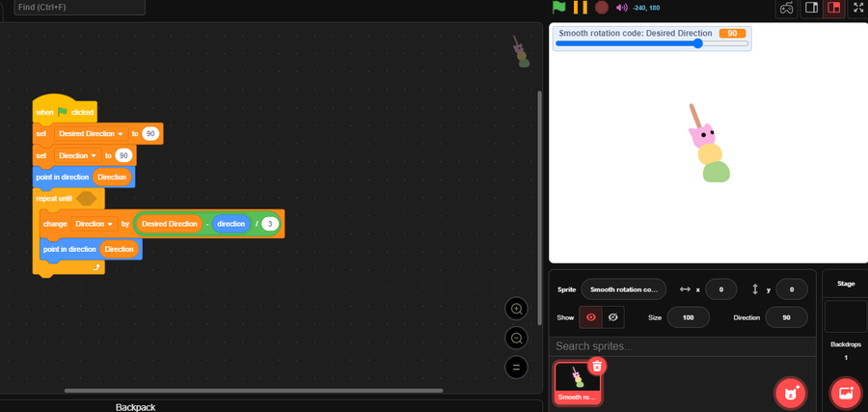Image resolution: width=868 pixels, height=412 pixels.
Task: Zoom in on the code workspace
Action: 517,309
